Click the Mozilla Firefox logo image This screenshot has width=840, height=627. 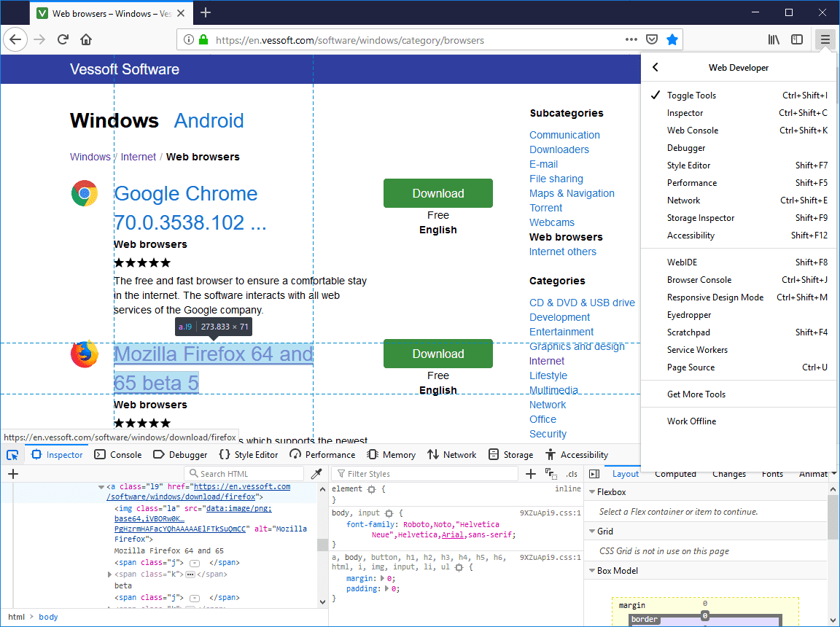point(85,354)
